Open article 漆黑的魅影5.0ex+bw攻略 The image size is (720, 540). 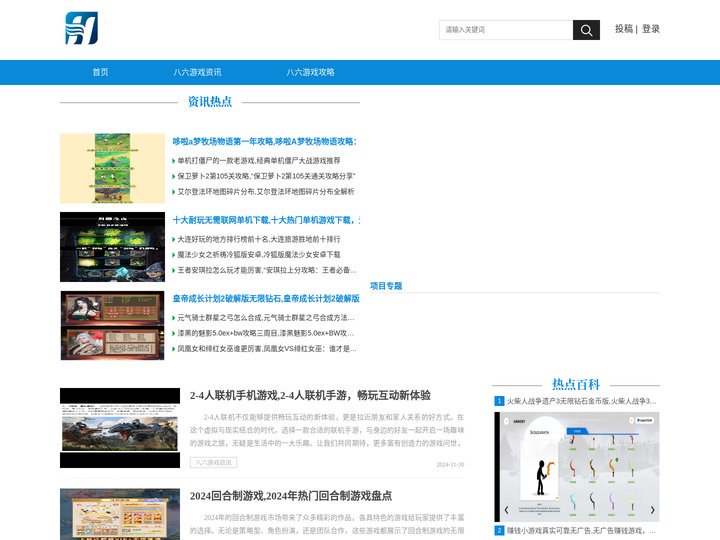(x=266, y=333)
